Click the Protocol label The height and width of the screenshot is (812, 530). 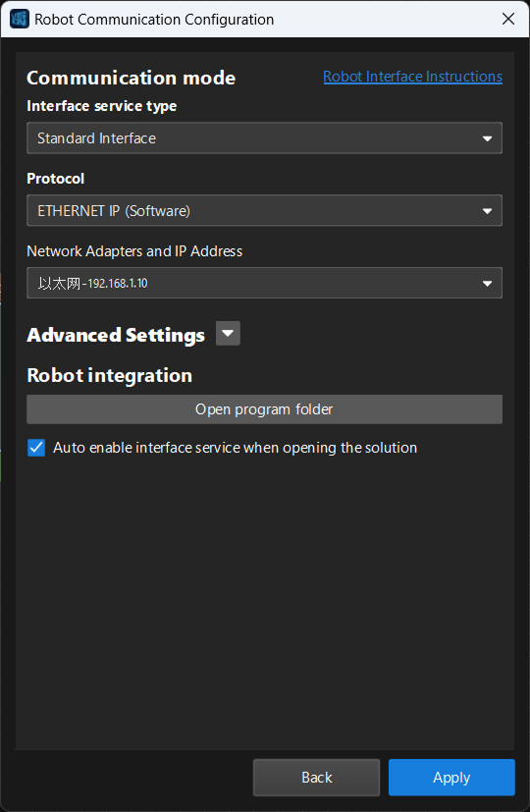pyautogui.click(x=55, y=179)
